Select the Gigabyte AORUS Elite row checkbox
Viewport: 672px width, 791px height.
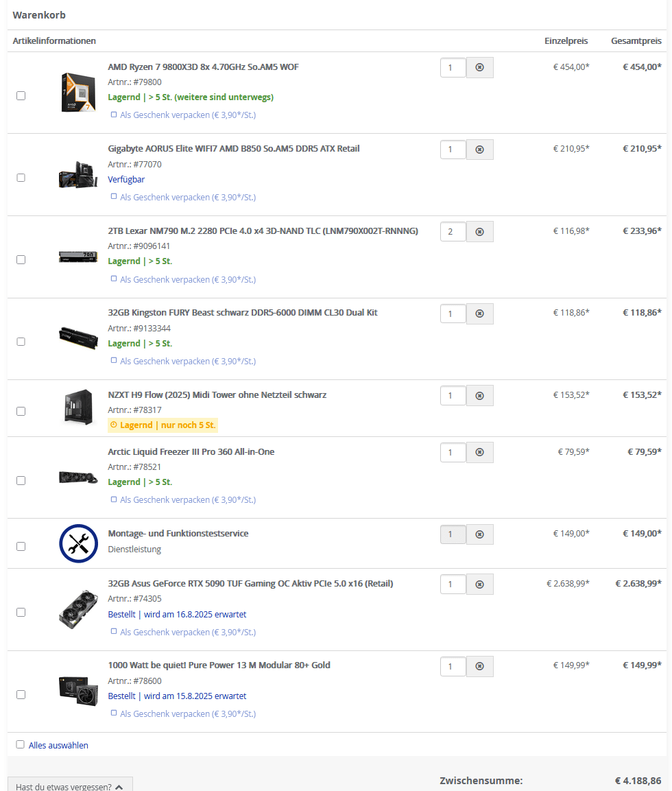pos(21,178)
